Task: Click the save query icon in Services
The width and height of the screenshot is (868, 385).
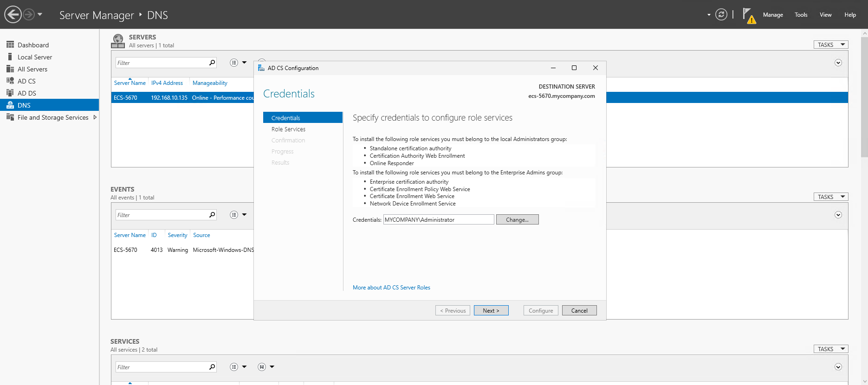Action: point(262,367)
